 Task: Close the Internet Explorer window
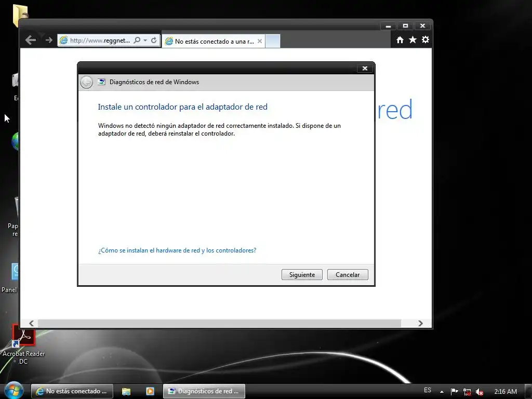(422, 26)
